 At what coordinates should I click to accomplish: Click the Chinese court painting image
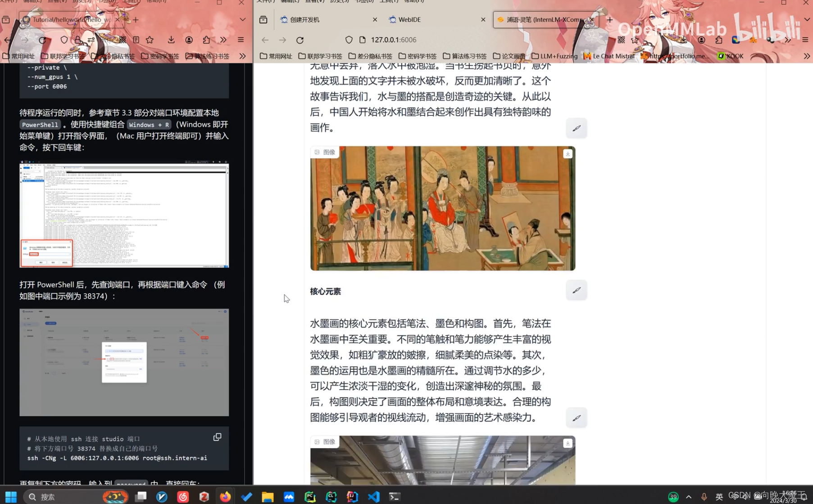pos(442,208)
